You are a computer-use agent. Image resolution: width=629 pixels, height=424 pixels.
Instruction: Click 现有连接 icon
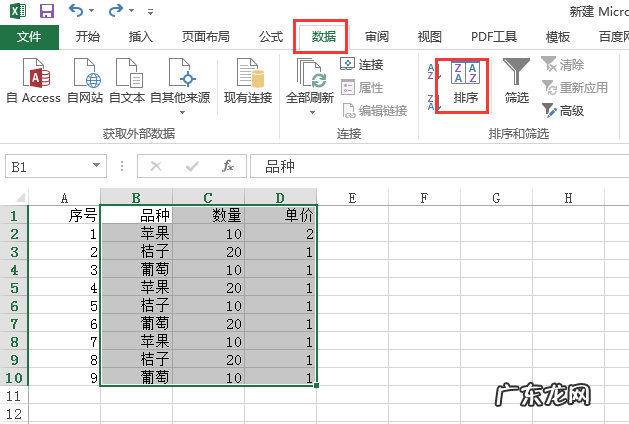(248, 81)
